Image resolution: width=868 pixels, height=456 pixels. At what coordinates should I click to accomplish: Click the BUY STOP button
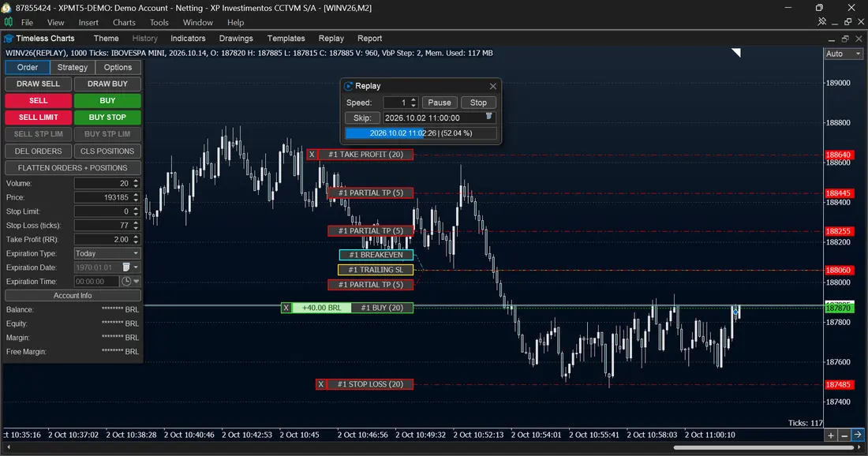coord(107,118)
